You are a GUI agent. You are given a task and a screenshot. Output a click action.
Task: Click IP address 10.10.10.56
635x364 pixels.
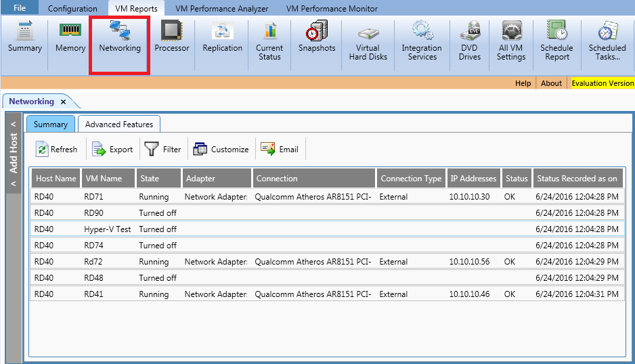tap(469, 262)
